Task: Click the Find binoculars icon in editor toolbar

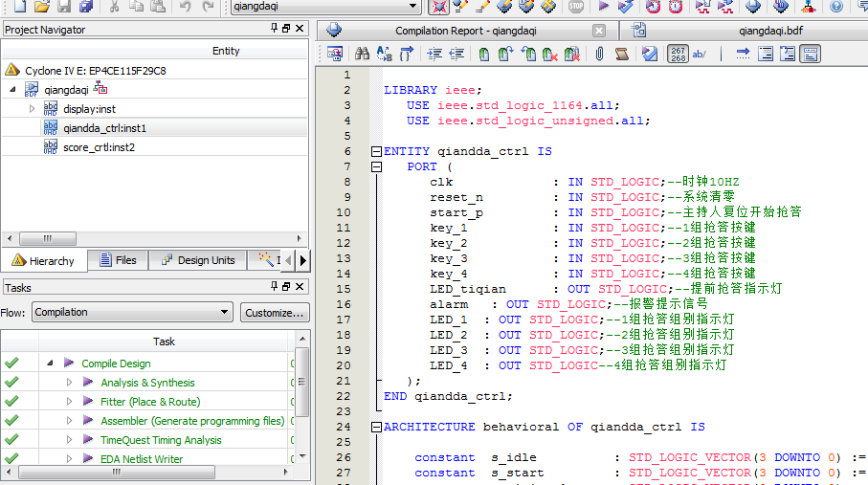Action: (362, 55)
